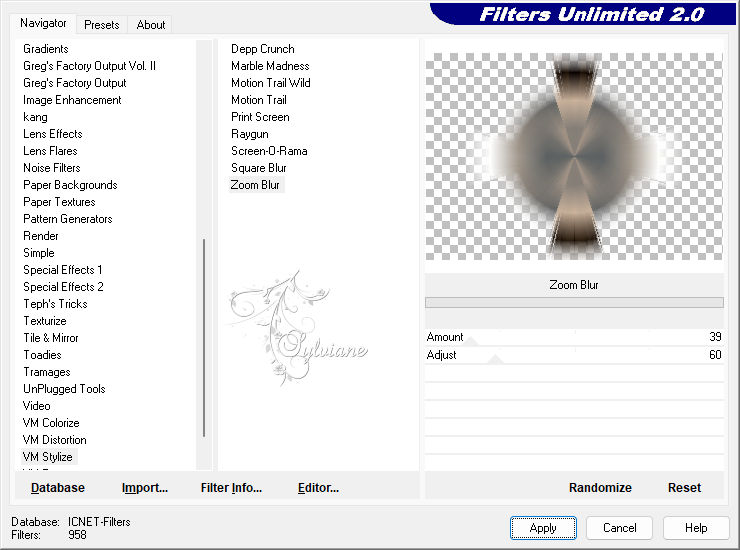Select the kang filter category
This screenshot has height=550, width=740.
35,117
